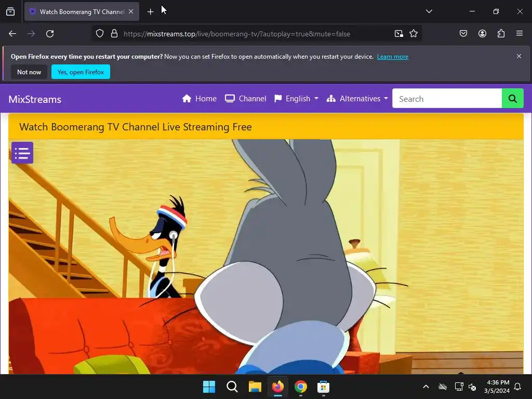Click the Firefox taskbar icon

278,387
